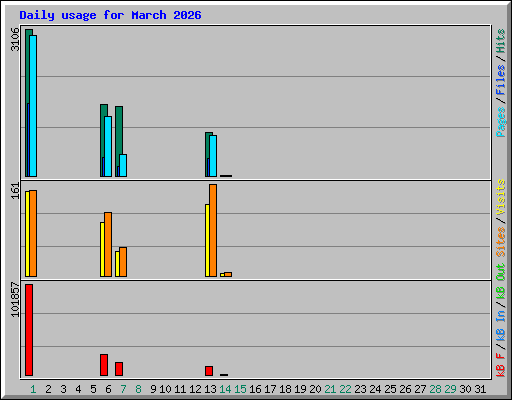Click the cyan Pages bar for day 13

tap(213, 156)
